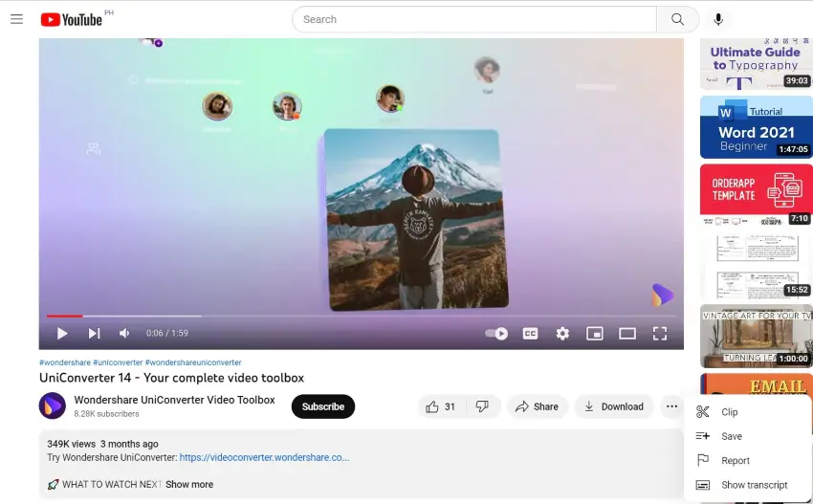Choose Report from the menu
Image resolution: width=813 pixels, height=504 pixels.
click(x=748, y=460)
